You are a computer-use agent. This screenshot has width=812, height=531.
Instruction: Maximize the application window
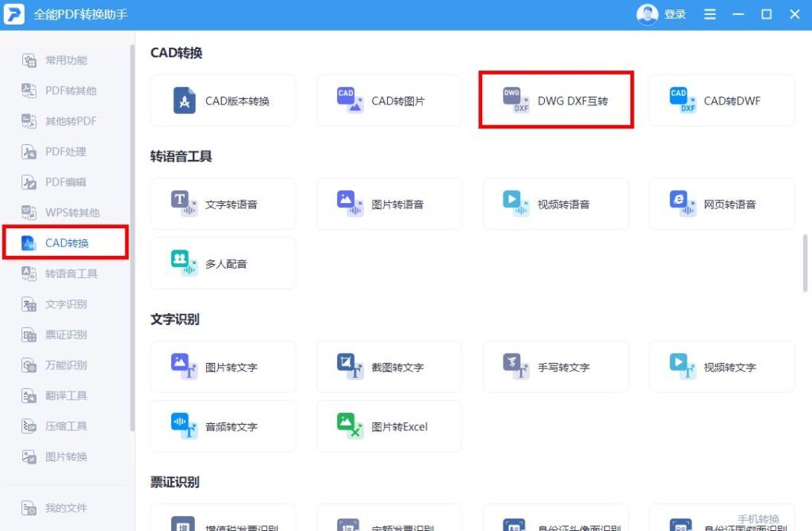(767, 14)
